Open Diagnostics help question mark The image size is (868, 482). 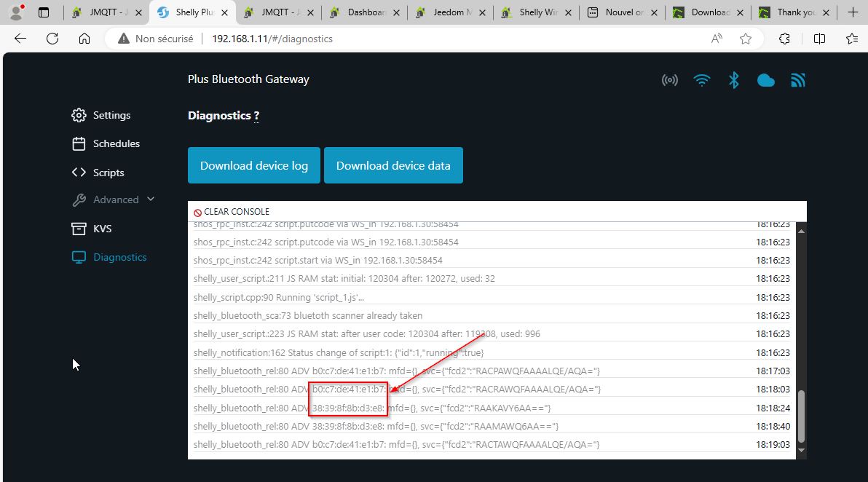[257, 116]
